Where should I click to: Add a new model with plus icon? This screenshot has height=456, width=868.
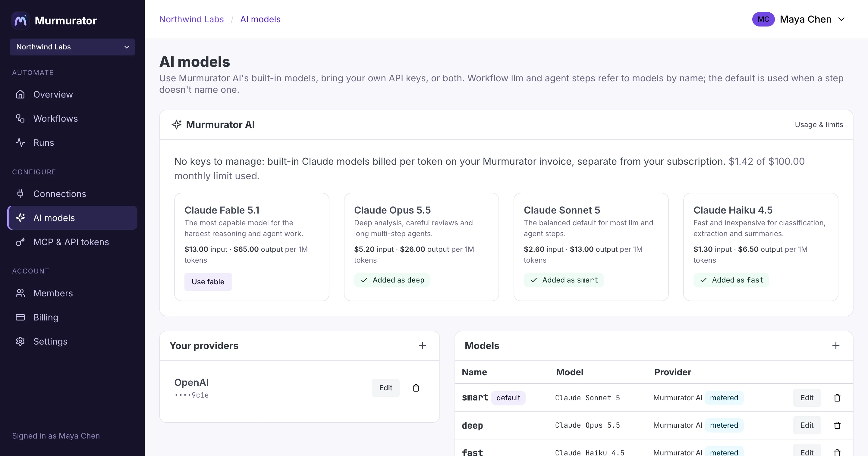(x=836, y=345)
